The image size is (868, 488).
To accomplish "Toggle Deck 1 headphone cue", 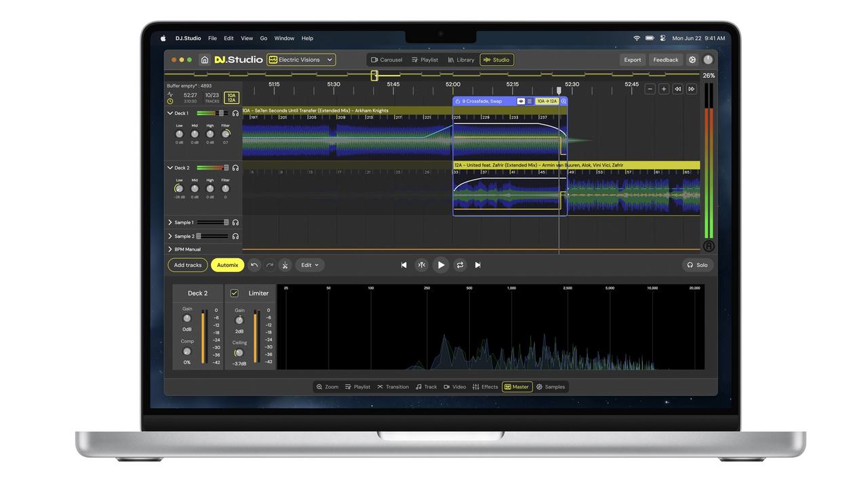I will pyautogui.click(x=235, y=113).
